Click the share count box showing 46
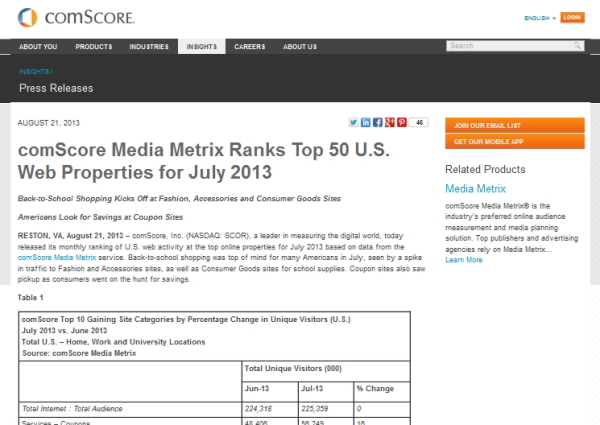The width and height of the screenshot is (600, 425). 419,122
